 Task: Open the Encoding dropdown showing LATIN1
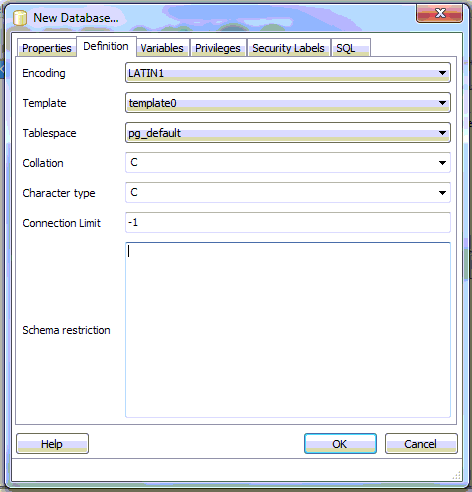(x=288, y=73)
